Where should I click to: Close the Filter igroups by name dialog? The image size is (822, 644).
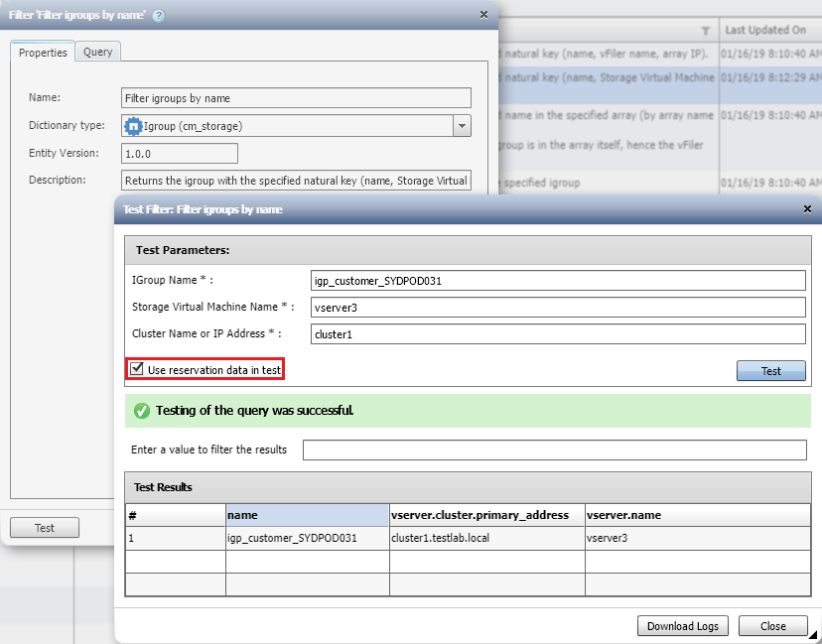coord(483,15)
